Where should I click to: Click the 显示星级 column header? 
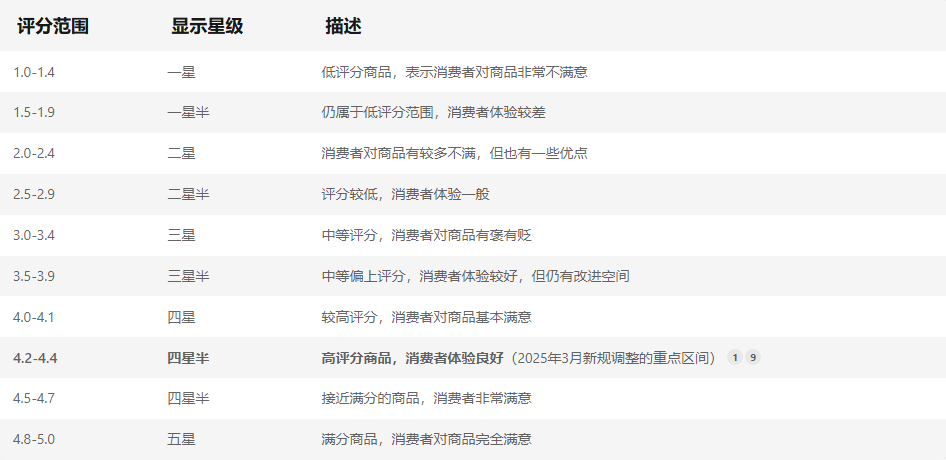(x=207, y=27)
